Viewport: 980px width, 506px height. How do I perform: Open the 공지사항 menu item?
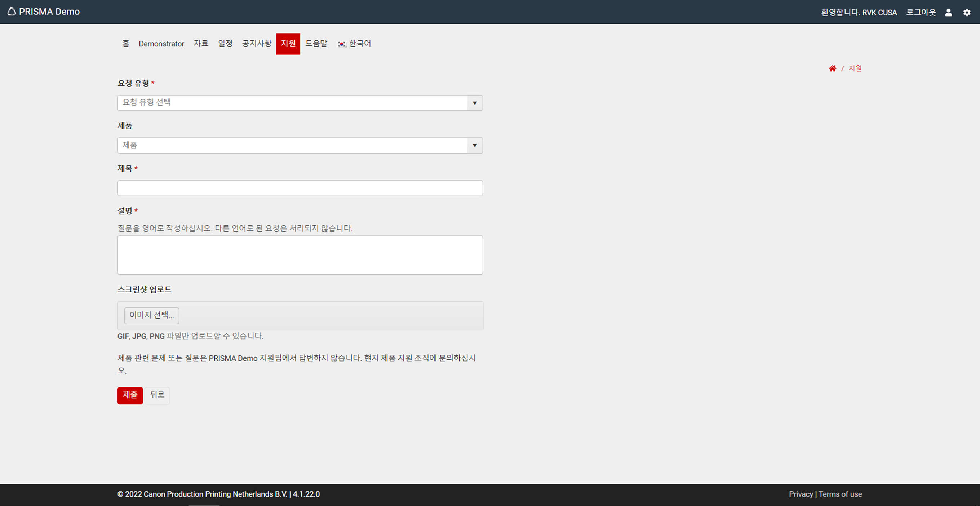[x=257, y=44]
